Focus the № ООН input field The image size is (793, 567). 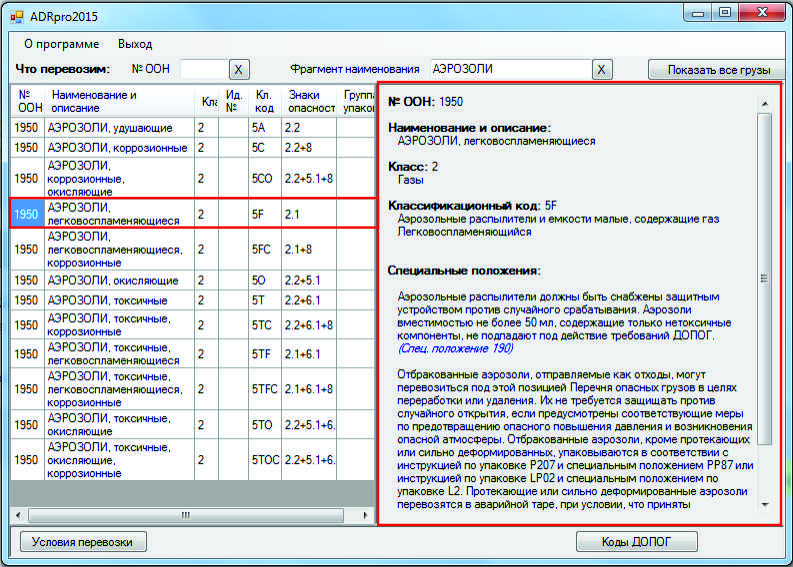pos(203,69)
